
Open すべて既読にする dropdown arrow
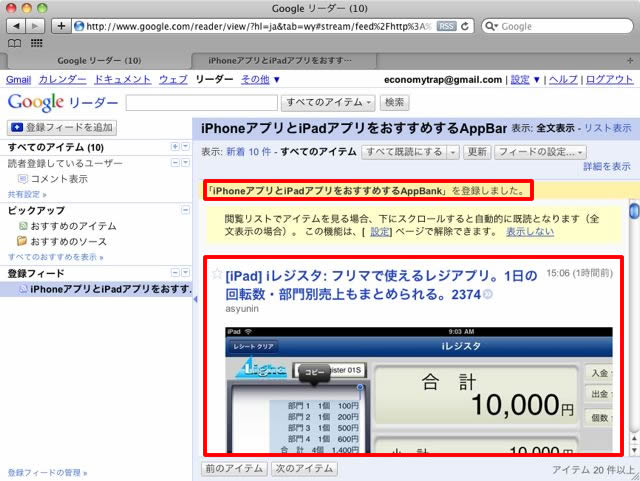coord(453,152)
